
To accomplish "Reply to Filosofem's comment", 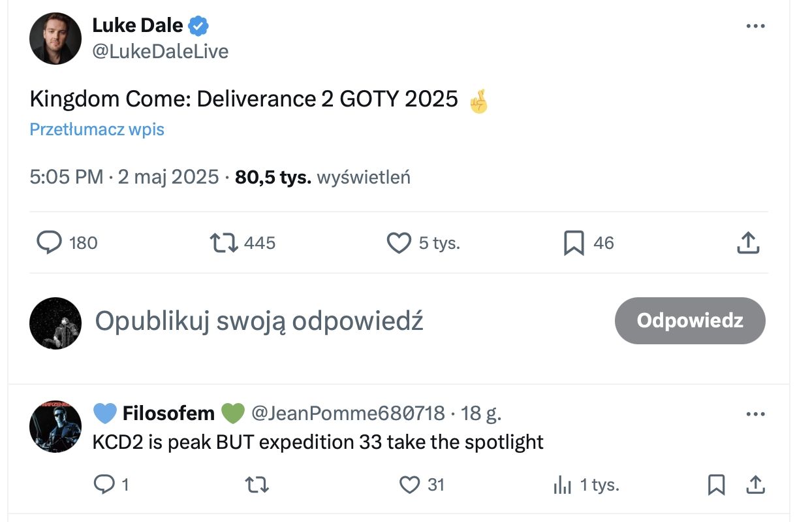I will tap(104, 484).
